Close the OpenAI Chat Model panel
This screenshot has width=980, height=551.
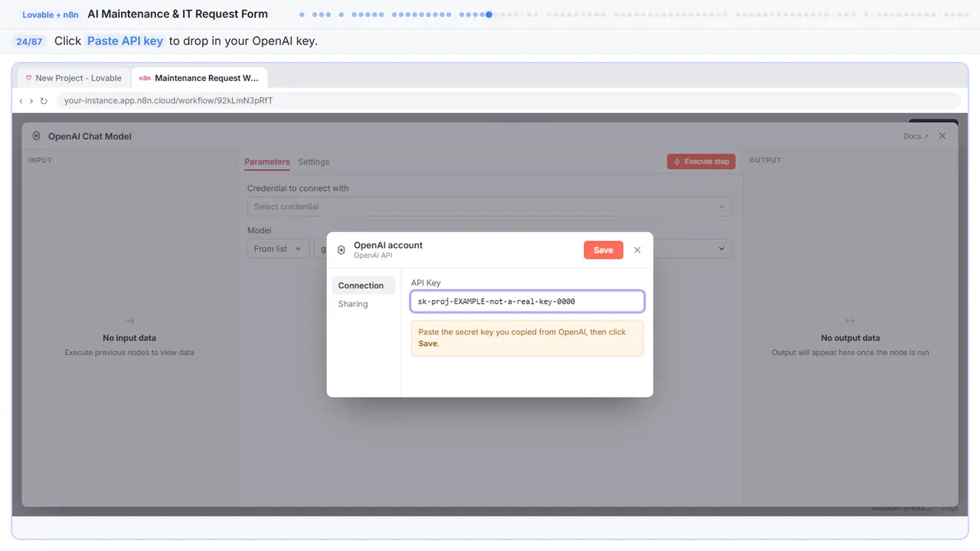click(x=942, y=135)
